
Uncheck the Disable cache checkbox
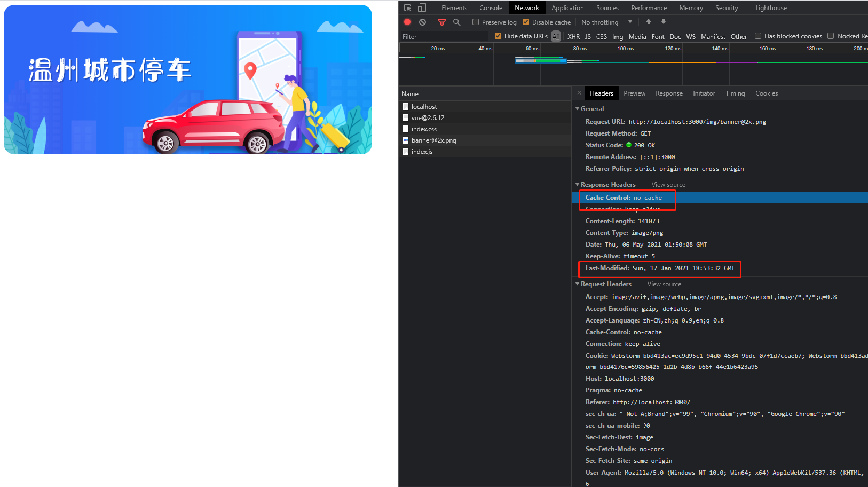(x=526, y=22)
